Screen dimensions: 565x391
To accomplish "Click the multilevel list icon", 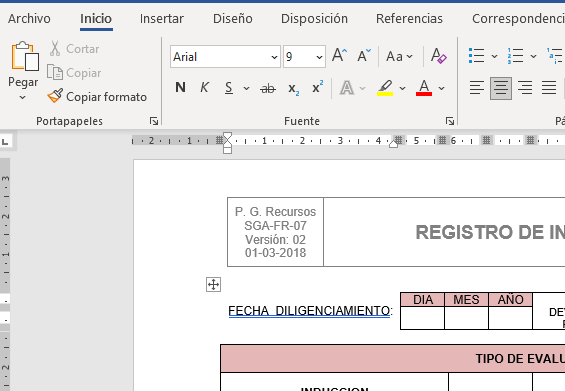I will pyautogui.click(x=555, y=56).
